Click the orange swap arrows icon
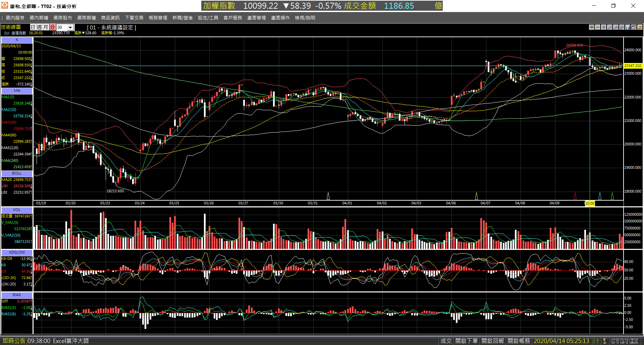The height and width of the screenshot is (345, 644). click(x=640, y=27)
